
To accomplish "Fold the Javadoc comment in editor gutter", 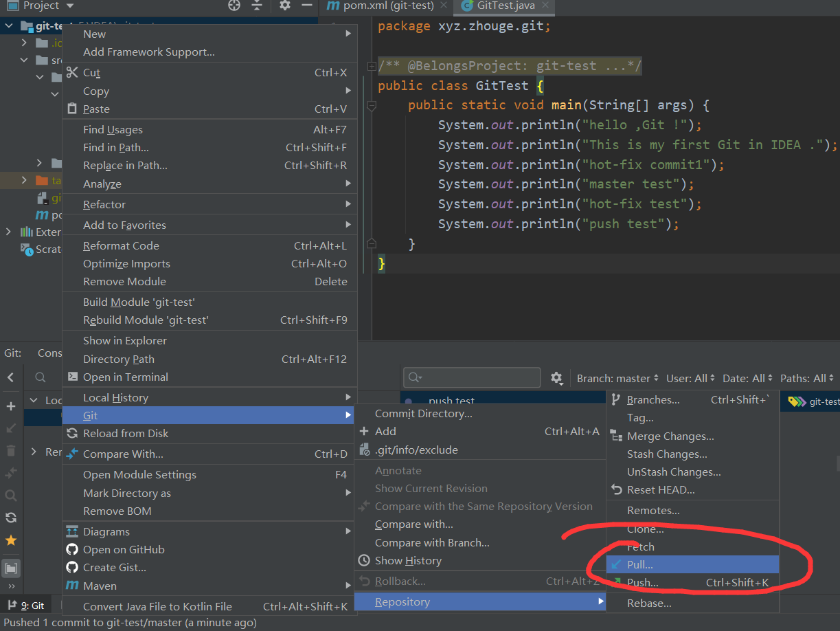I will point(372,67).
